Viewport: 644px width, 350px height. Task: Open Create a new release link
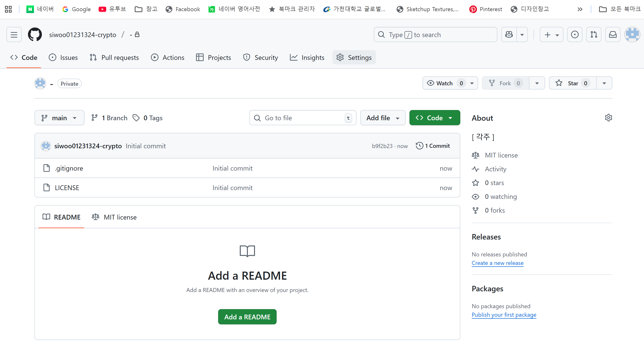point(497,263)
